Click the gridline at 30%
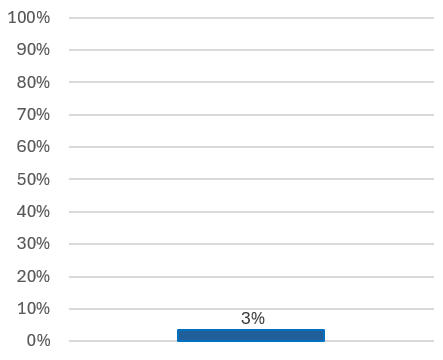The width and height of the screenshot is (443, 360). pyautogui.click(x=251, y=244)
